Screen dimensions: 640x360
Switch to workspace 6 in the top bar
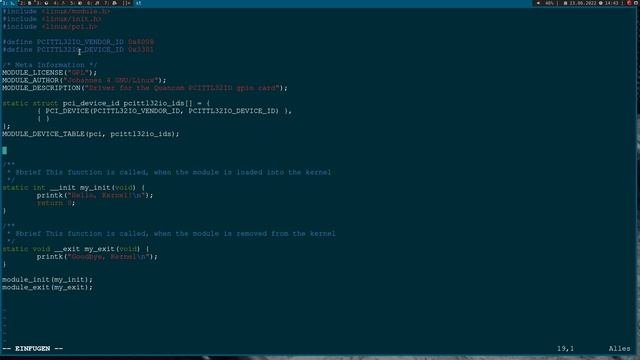pyautogui.click(x=93, y=3)
